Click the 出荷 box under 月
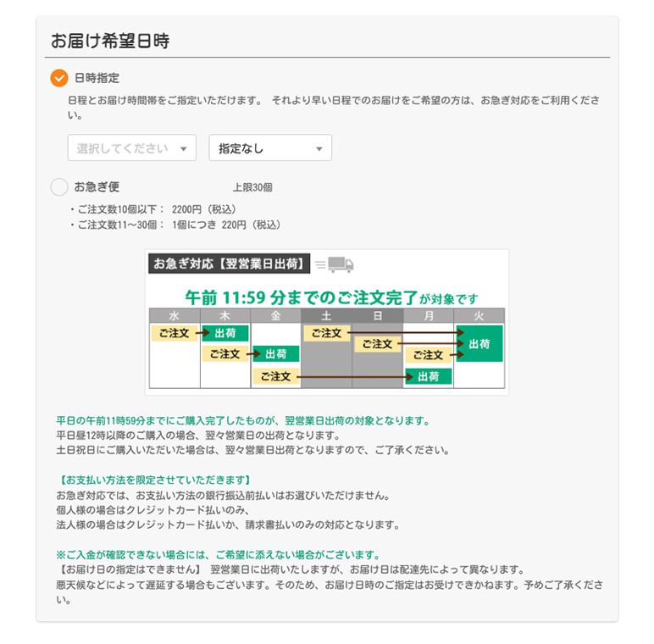The height and width of the screenshot is (644, 654). 429,376
